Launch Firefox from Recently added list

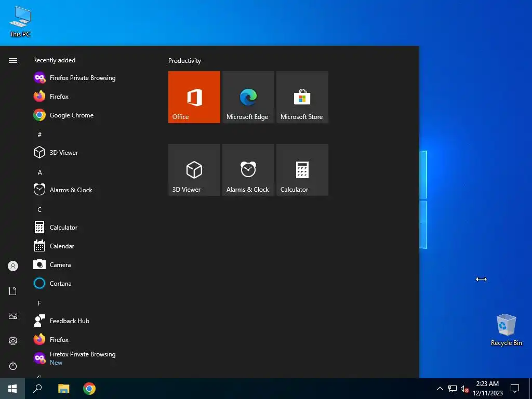[91, 96]
